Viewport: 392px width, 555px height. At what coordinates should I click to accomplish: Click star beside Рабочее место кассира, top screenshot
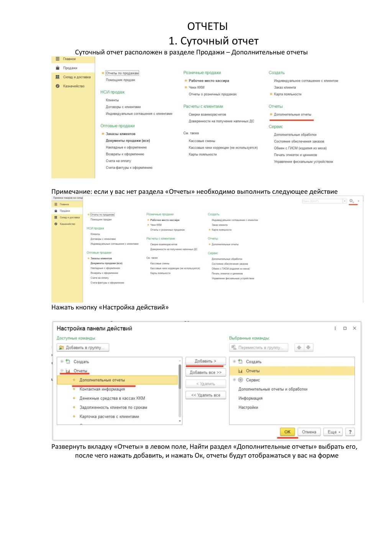186,81
